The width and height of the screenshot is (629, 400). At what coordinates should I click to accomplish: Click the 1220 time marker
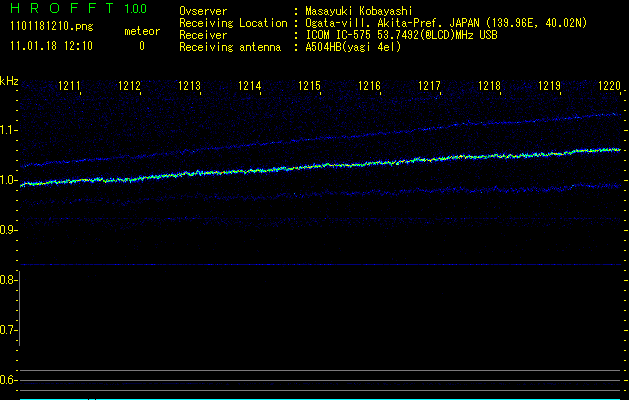(609, 87)
